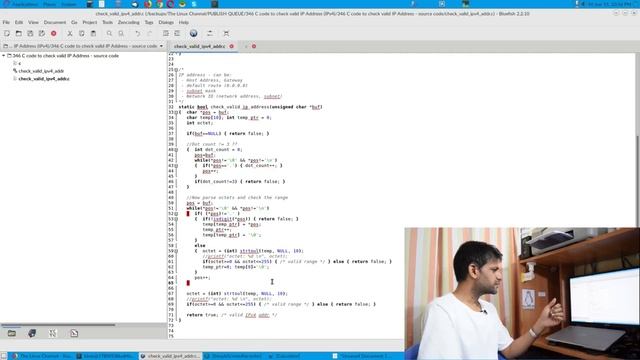This screenshot has height=360, width=640.
Task: Switch to Unsaved Document 1 in taskbar
Action: [x=363, y=356]
